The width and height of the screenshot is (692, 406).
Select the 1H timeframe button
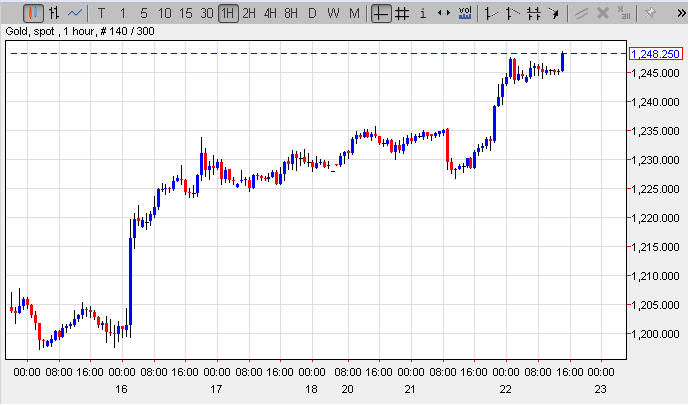click(x=228, y=13)
